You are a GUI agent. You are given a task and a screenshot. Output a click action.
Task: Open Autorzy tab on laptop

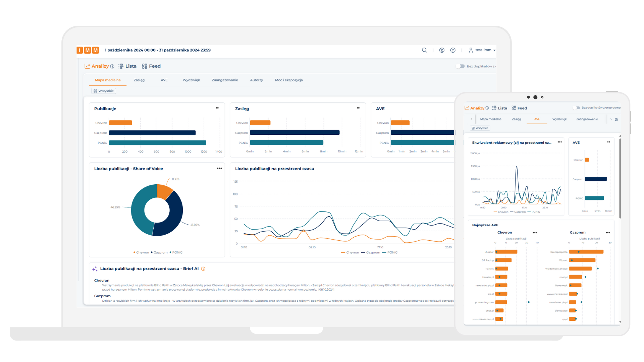(x=257, y=80)
